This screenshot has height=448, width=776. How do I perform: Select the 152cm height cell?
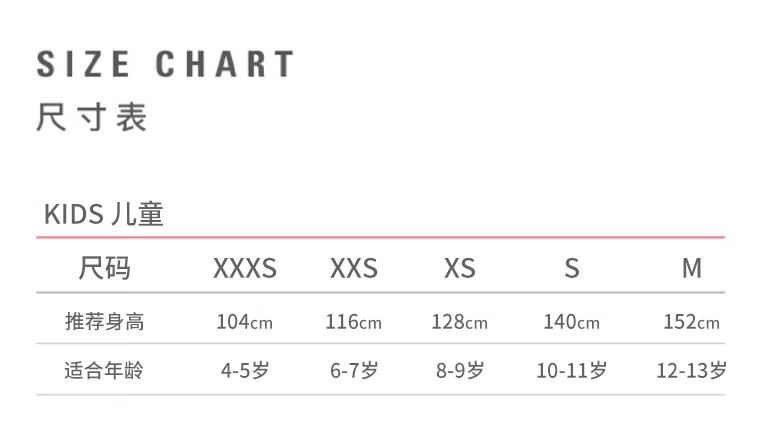coord(692,322)
